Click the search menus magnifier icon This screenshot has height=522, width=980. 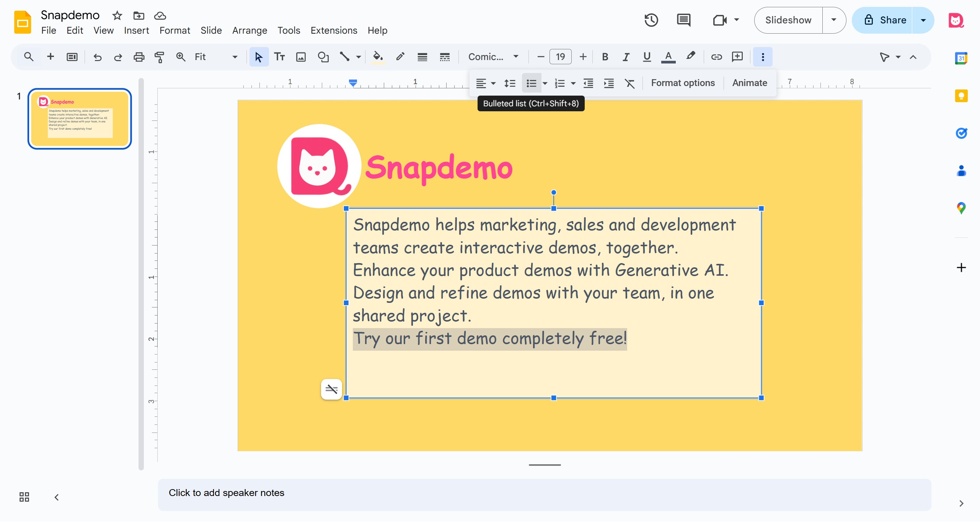[29, 57]
